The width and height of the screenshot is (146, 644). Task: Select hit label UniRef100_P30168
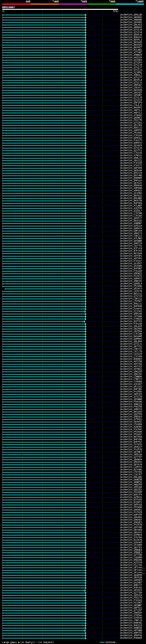131,324
